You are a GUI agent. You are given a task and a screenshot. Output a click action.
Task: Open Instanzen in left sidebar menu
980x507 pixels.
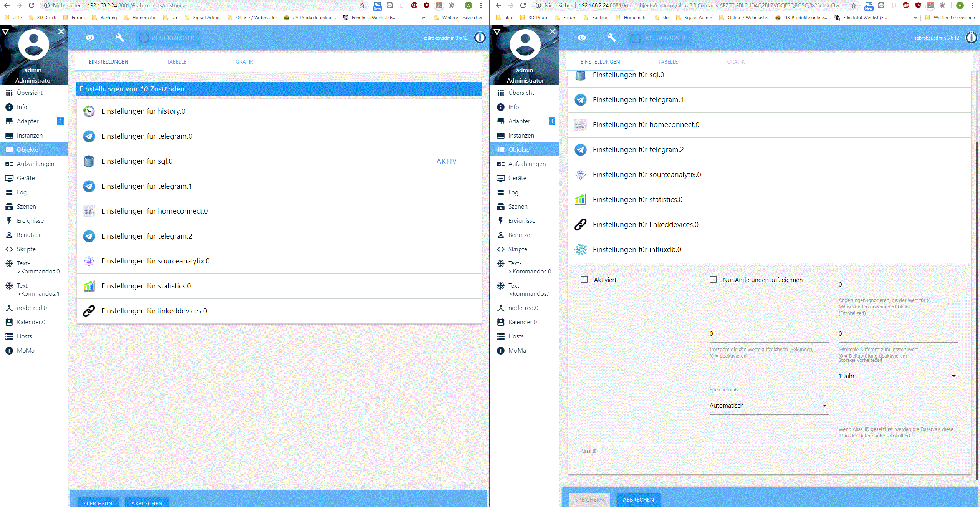tap(30, 136)
